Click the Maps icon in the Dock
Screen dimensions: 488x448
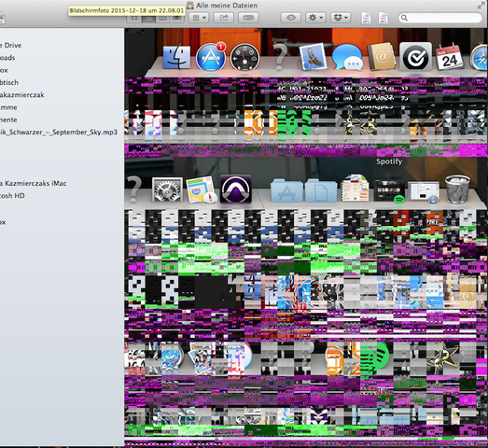(202, 189)
